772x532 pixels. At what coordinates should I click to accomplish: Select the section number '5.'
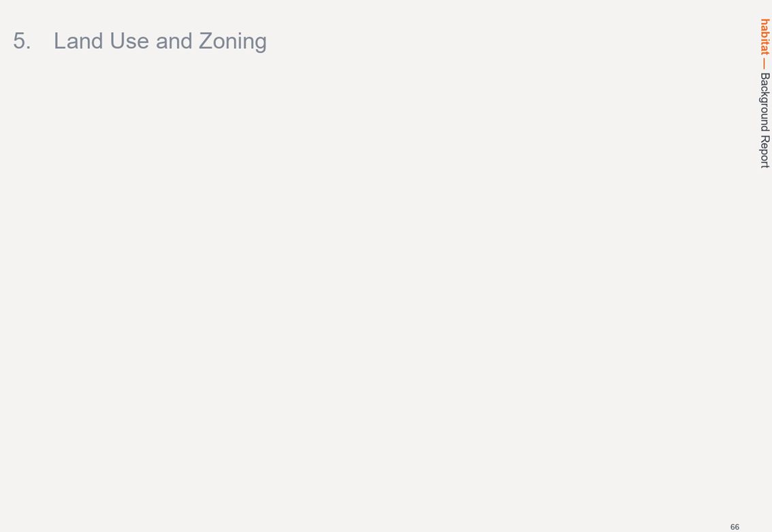pyautogui.click(x=22, y=41)
